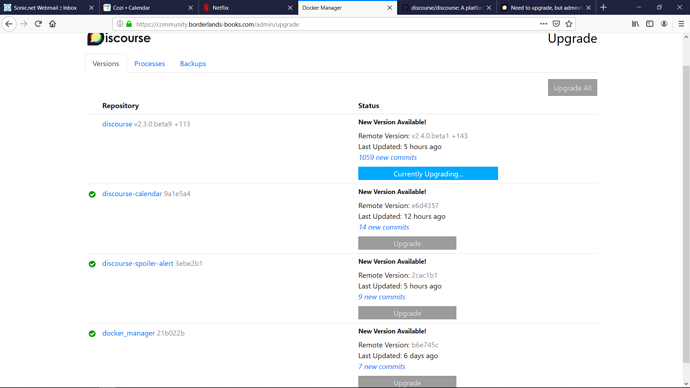Click remote version e6d4357 text
Screen dimensions: 690x388
425,205
